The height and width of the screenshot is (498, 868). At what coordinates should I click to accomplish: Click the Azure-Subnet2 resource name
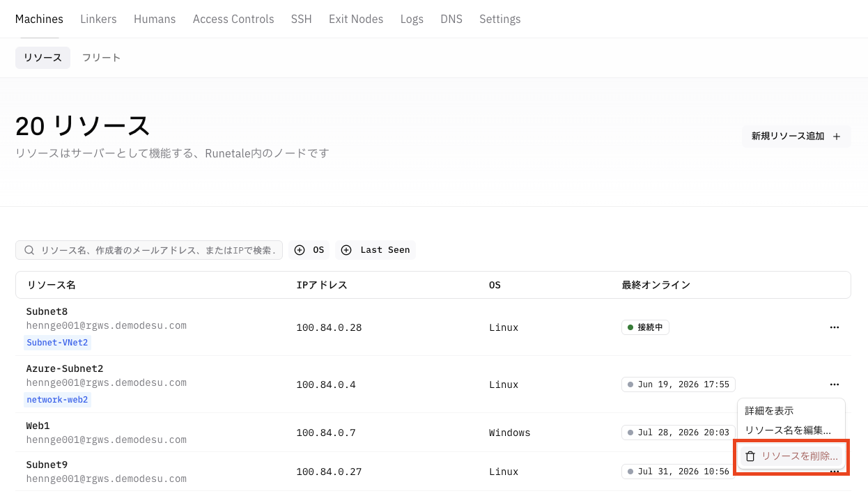click(x=65, y=368)
